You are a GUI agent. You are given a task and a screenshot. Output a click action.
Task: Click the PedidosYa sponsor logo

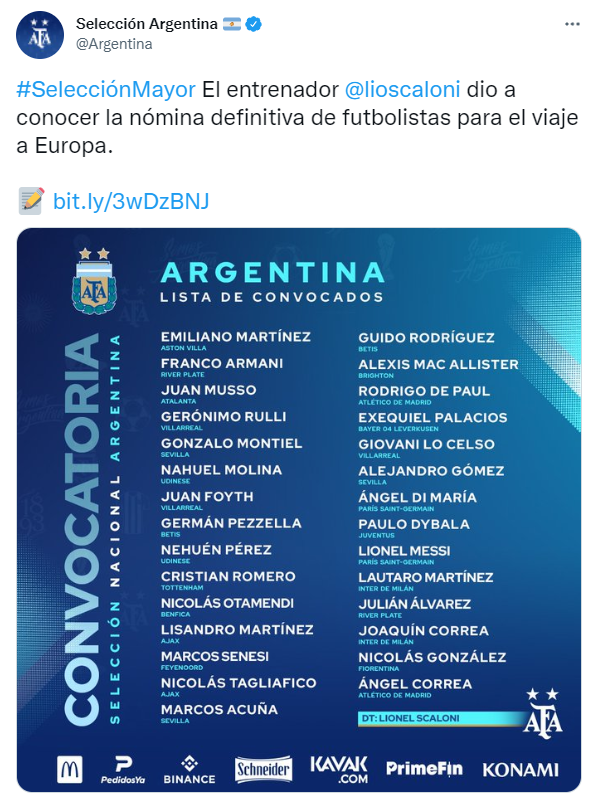click(123, 770)
